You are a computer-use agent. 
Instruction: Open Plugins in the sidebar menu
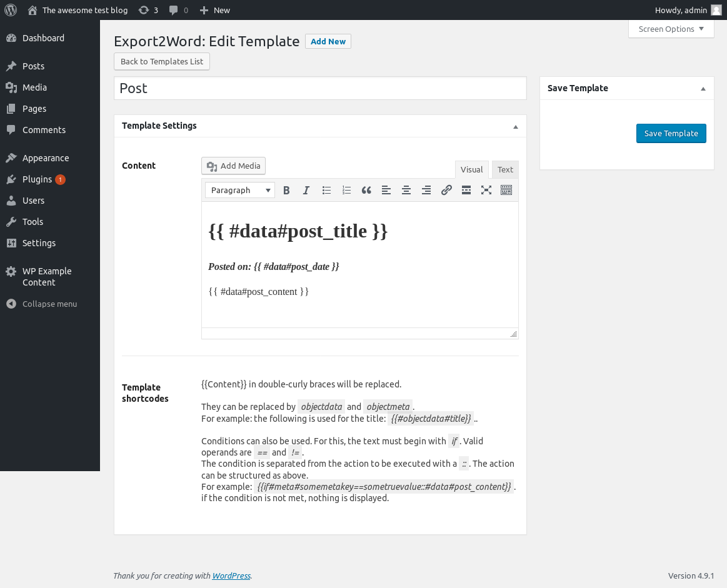(37, 179)
